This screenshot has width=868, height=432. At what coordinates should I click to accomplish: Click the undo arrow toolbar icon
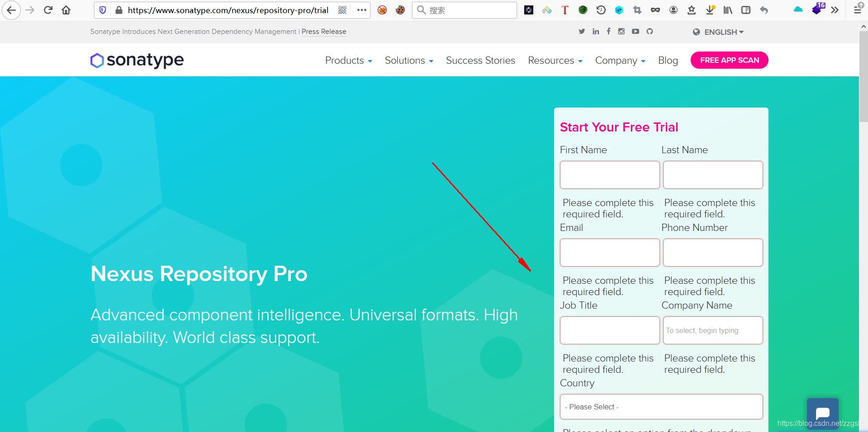[764, 10]
